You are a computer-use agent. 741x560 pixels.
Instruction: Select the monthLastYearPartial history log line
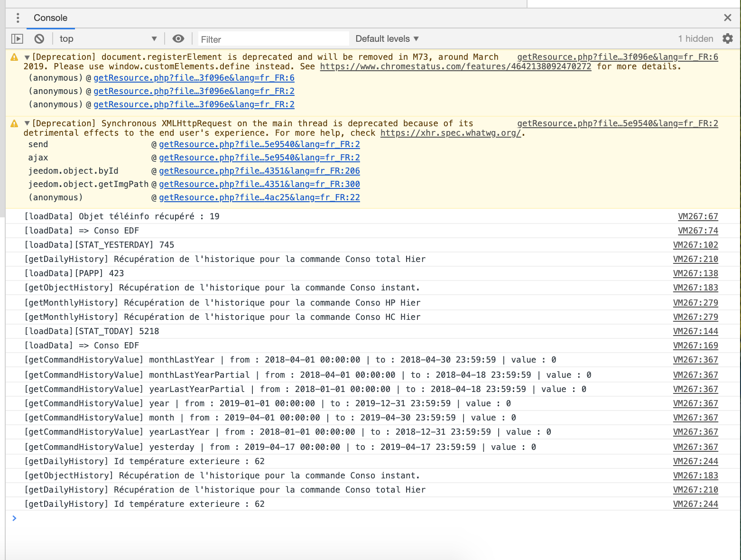point(308,375)
